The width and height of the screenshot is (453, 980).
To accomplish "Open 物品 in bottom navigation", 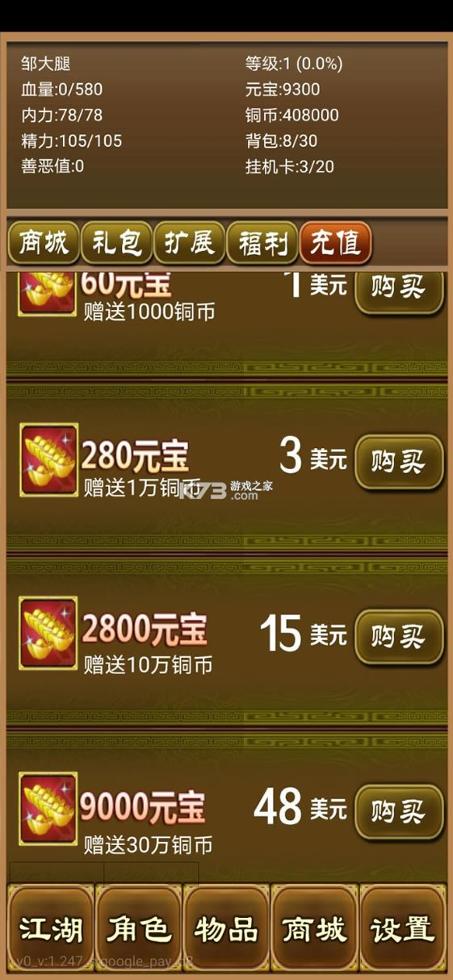I will tap(226, 928).
